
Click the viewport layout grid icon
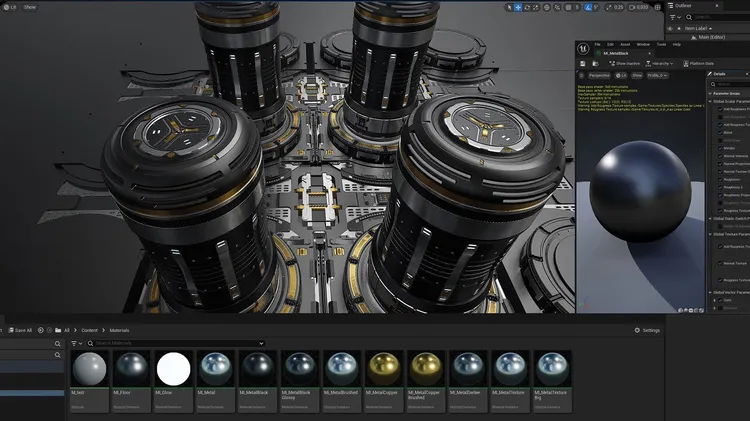point(658,7)
